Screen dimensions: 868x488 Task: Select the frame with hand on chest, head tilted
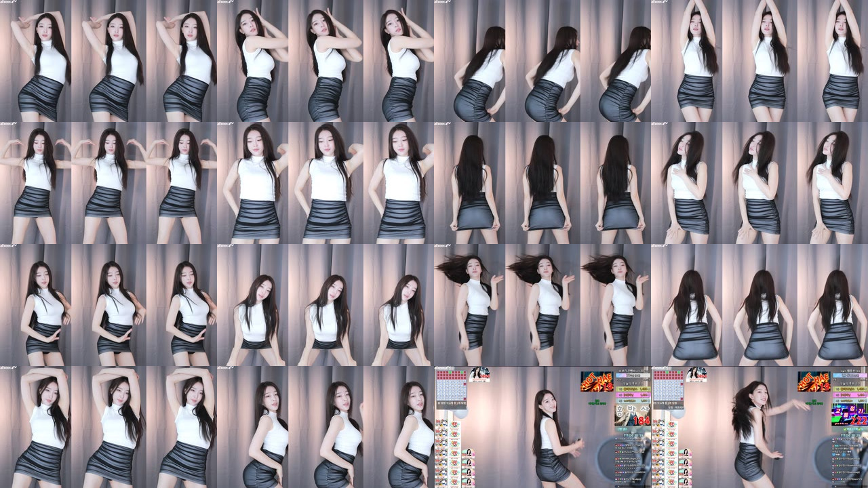(759, 183)
